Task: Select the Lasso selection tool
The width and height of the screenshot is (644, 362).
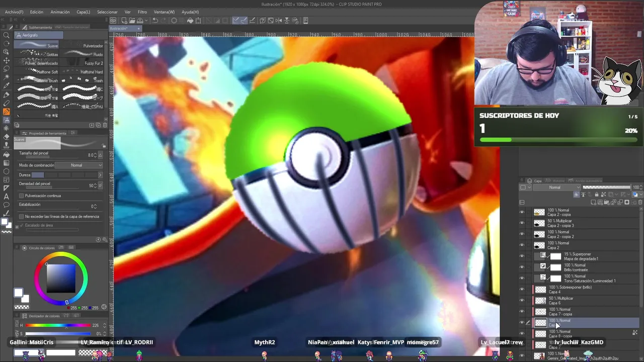Action: [x=7, y=69]
